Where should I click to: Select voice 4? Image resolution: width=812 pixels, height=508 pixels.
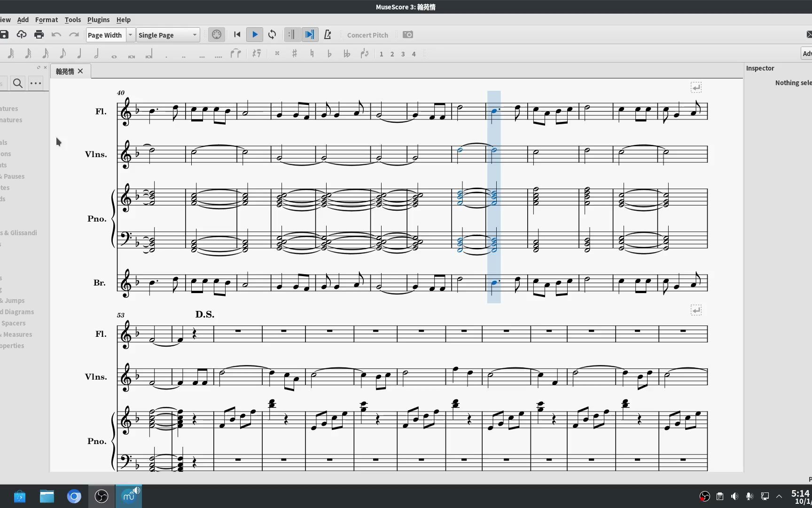tap(414, 54)
